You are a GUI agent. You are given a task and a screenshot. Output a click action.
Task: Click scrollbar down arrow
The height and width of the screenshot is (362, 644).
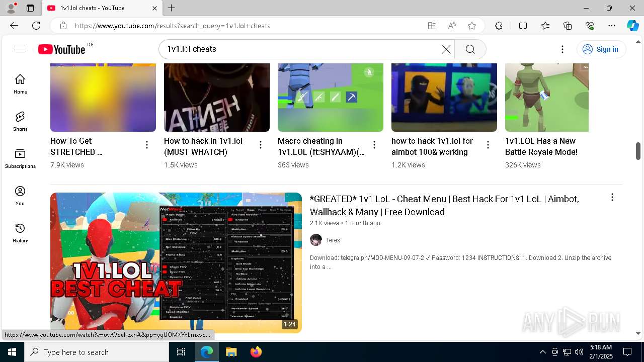coord(638,333)
